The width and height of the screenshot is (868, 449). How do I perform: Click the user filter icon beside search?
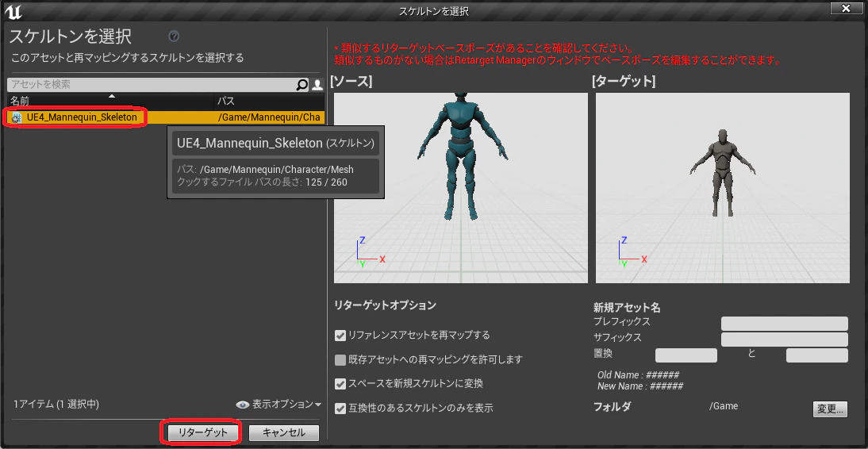pyautogui.click(x=317, y=85)
